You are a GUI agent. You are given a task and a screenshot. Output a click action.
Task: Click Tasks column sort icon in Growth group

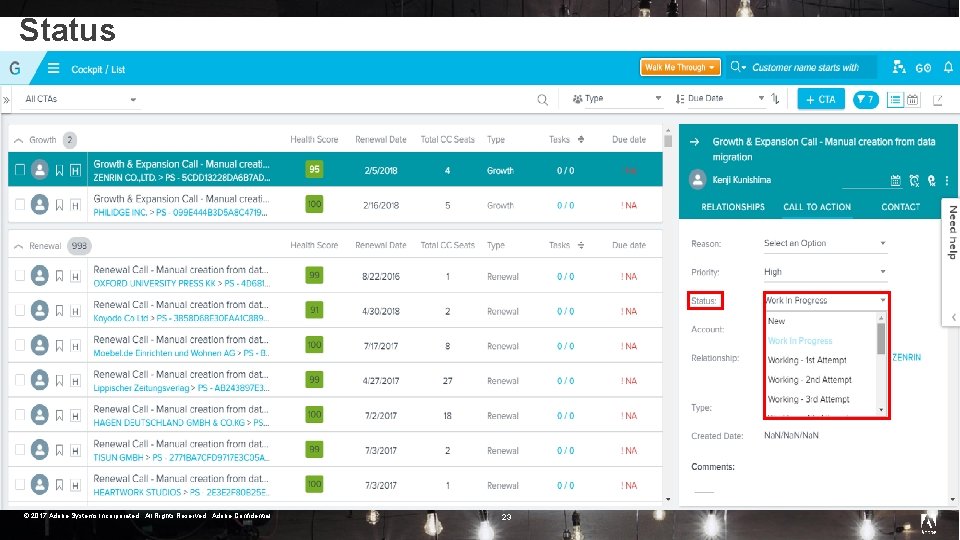[x=580, y=140]
